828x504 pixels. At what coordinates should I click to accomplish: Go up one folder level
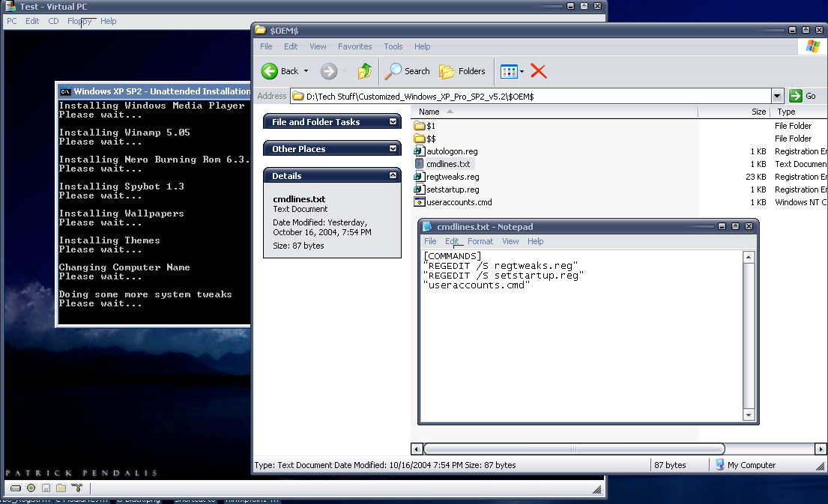click(365, 71)
